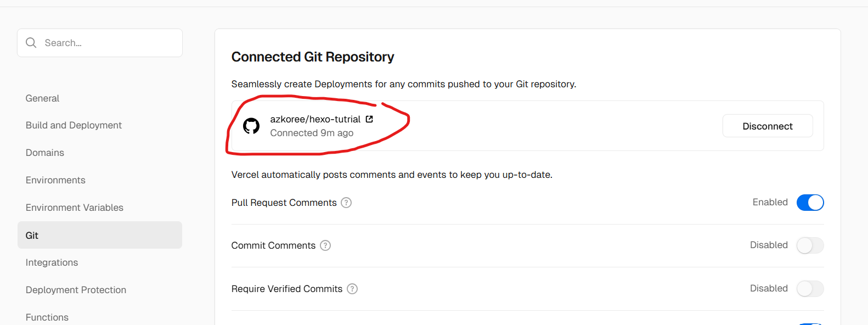
Task: Go to Build and Deployment settings
Action: (74, 125)
